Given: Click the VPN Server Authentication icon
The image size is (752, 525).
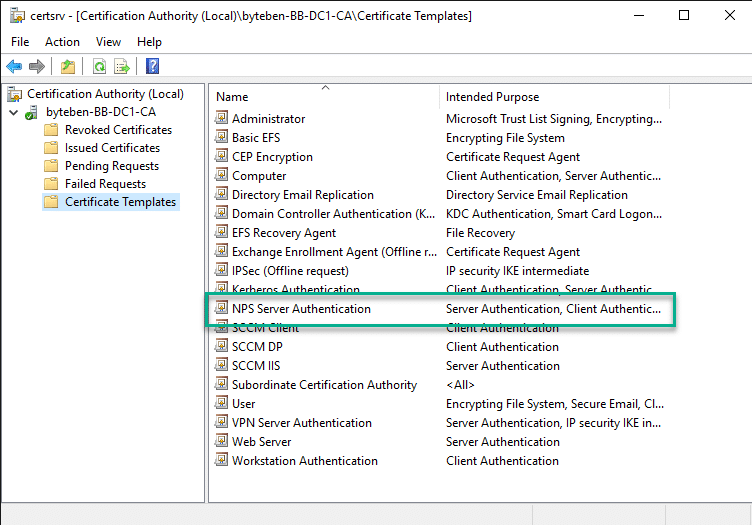Looking at the screenshot, I should pyautogui.click(x=221, y=422).
